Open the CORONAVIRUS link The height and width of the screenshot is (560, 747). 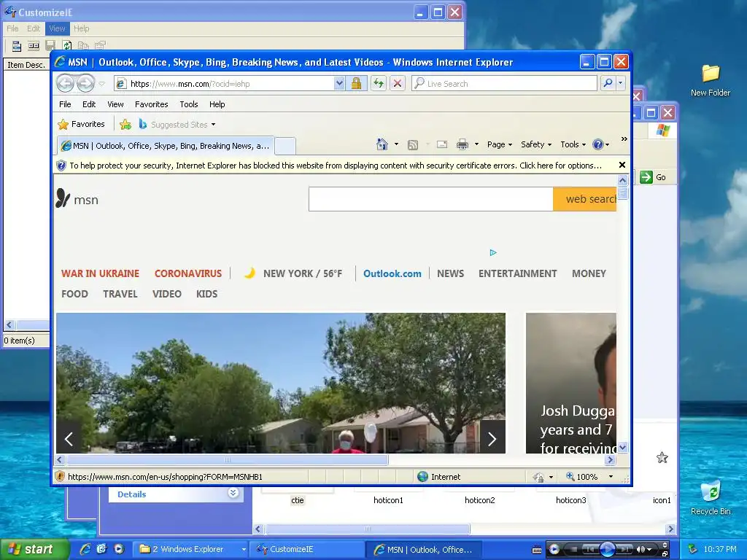pyautogui.click(x=188, y=274)
